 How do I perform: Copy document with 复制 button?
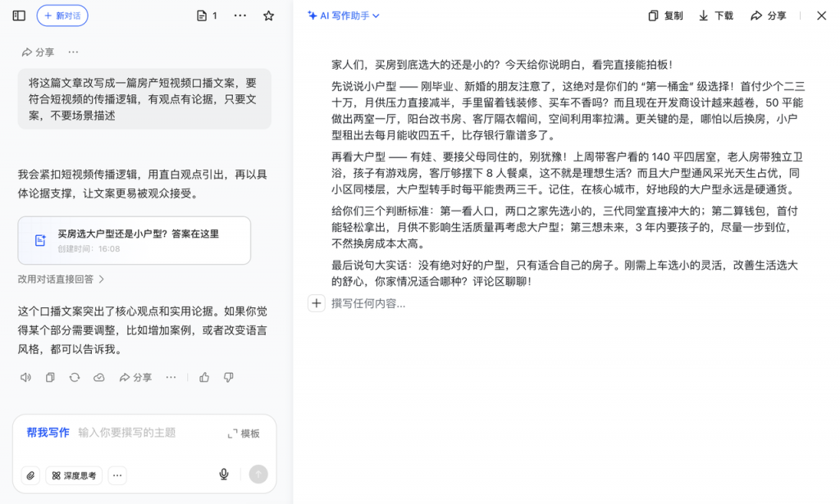click(x=665, y=16)
